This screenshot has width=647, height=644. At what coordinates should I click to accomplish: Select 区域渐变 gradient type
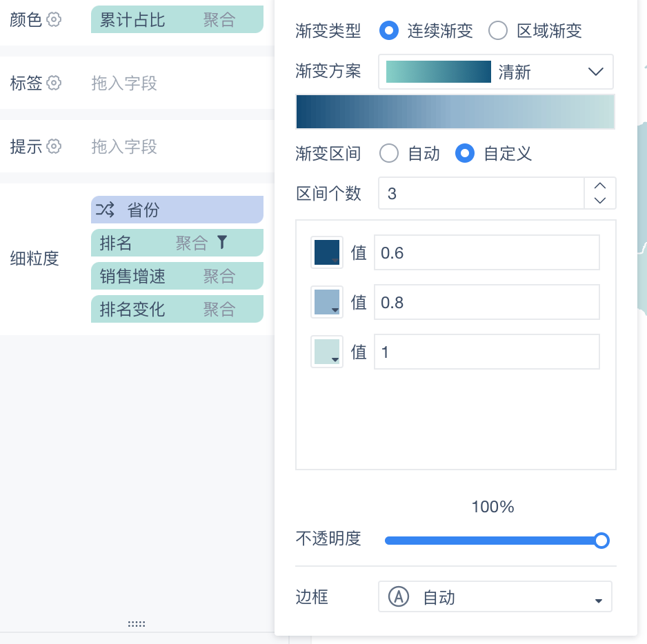coord(497,30)
